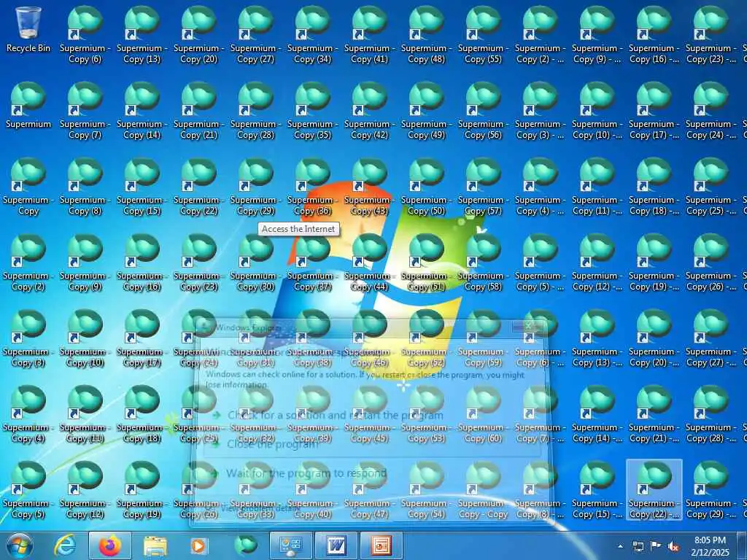Open the Action Center flag icon

tap(656, 546)
